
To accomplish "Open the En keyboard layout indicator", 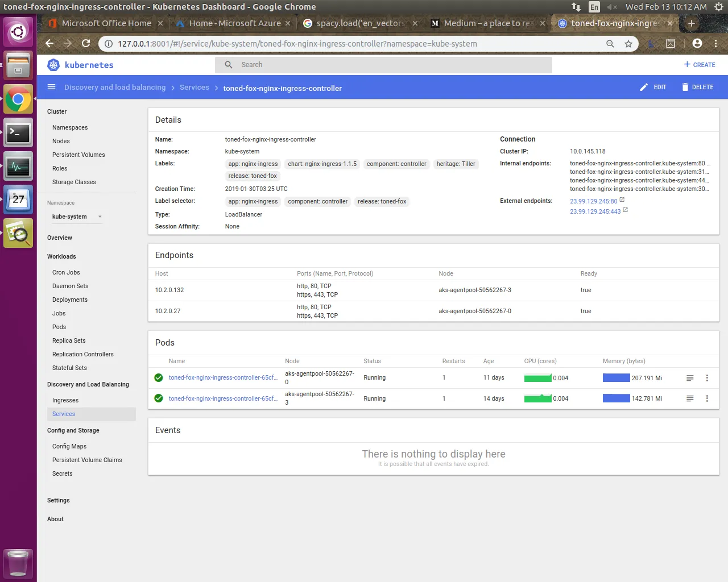I will click(x=594, y=7).
